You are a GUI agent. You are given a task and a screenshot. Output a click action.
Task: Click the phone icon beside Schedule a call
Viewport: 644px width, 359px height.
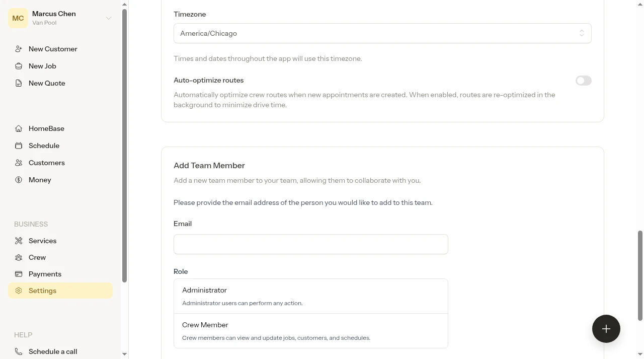19,351
